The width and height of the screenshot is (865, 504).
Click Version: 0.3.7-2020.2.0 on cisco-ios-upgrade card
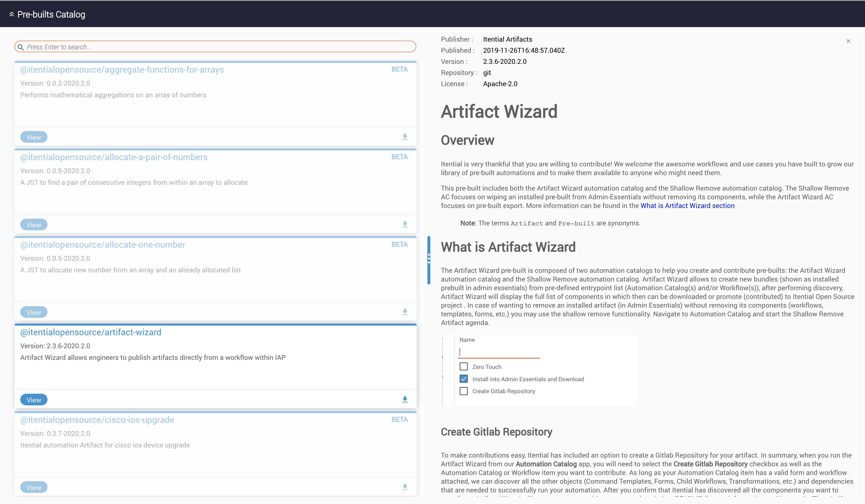(x=55, y=433)
